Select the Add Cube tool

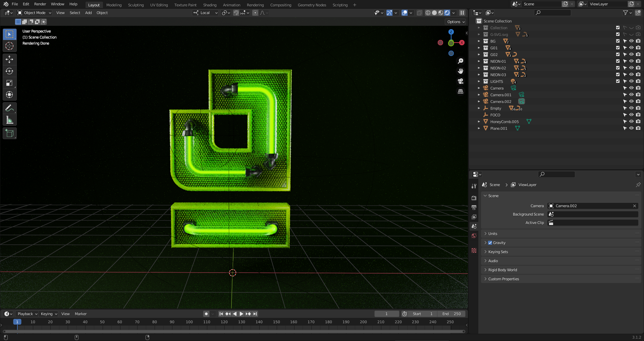pos(9,133)
